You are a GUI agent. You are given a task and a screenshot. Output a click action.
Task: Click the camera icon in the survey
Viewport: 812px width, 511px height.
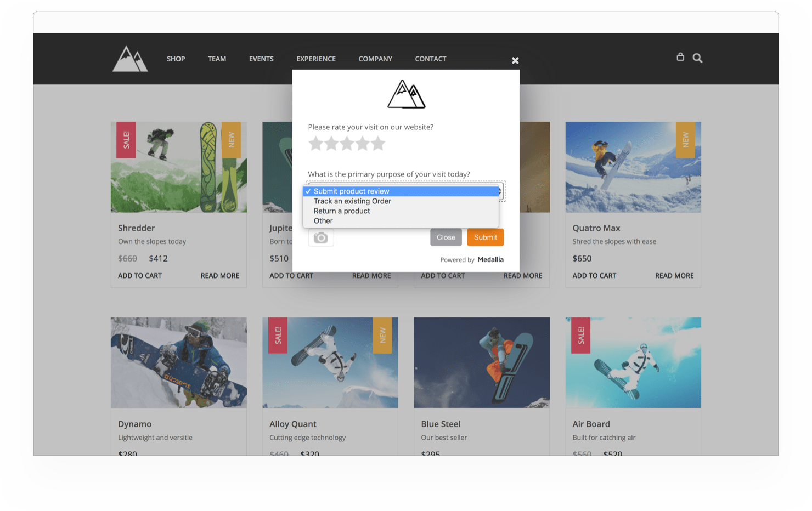(x=320, y=237)
